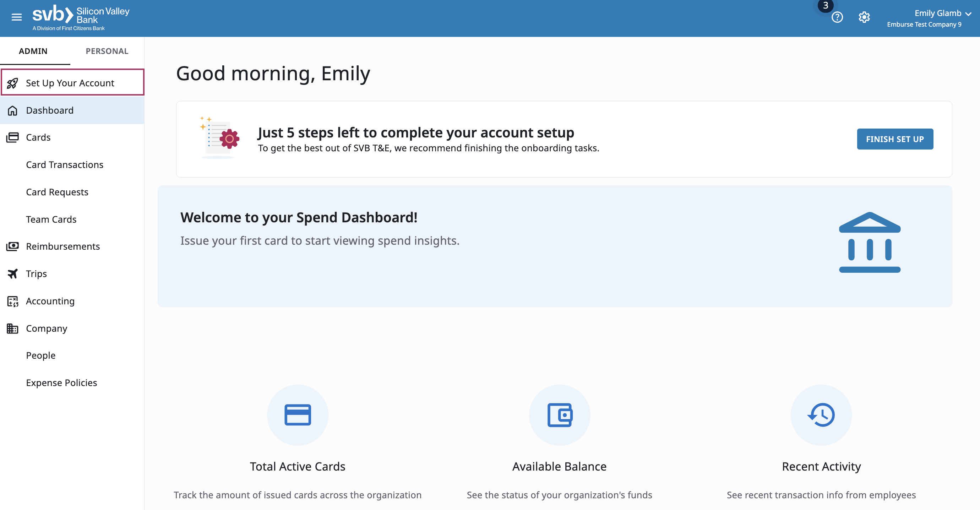Select the Trips airplane icon
The image size is (980, 510).
13,273
